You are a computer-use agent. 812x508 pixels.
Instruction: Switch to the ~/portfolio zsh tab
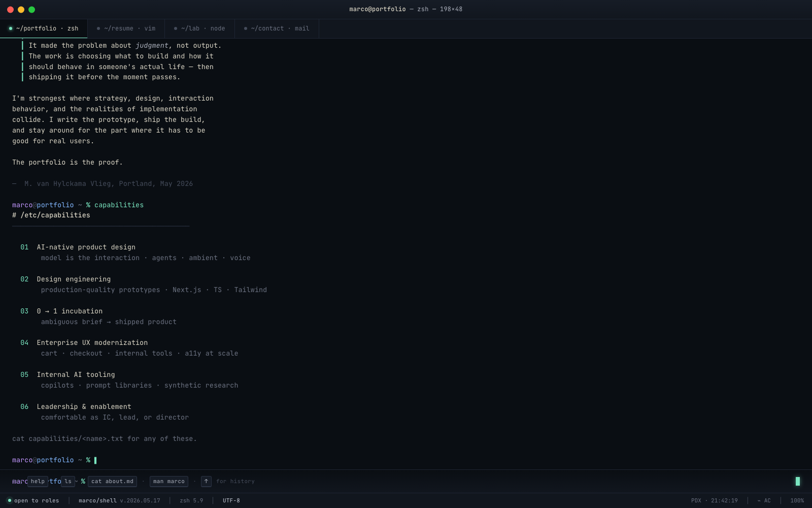[44, 28]
